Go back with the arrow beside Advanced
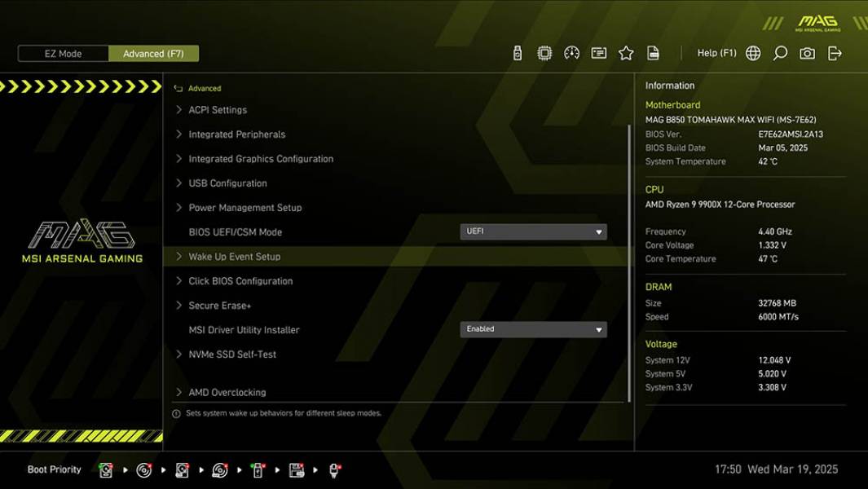The width and height of the screenshot is (868, 489). tap(178, 88)
